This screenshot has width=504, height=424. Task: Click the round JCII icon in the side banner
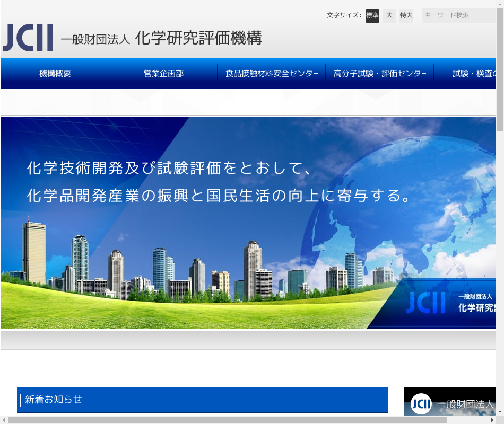pyautogui.click(x=421, y=404)
